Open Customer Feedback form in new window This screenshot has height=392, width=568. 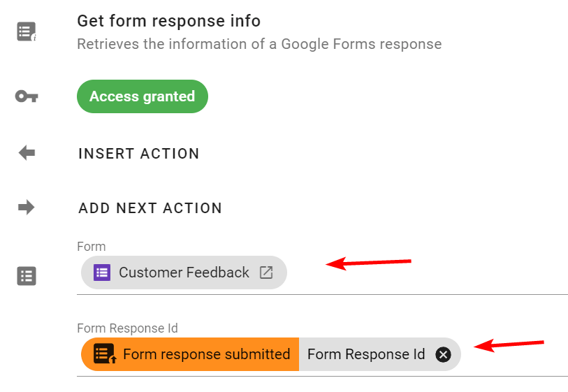[266, 273]
